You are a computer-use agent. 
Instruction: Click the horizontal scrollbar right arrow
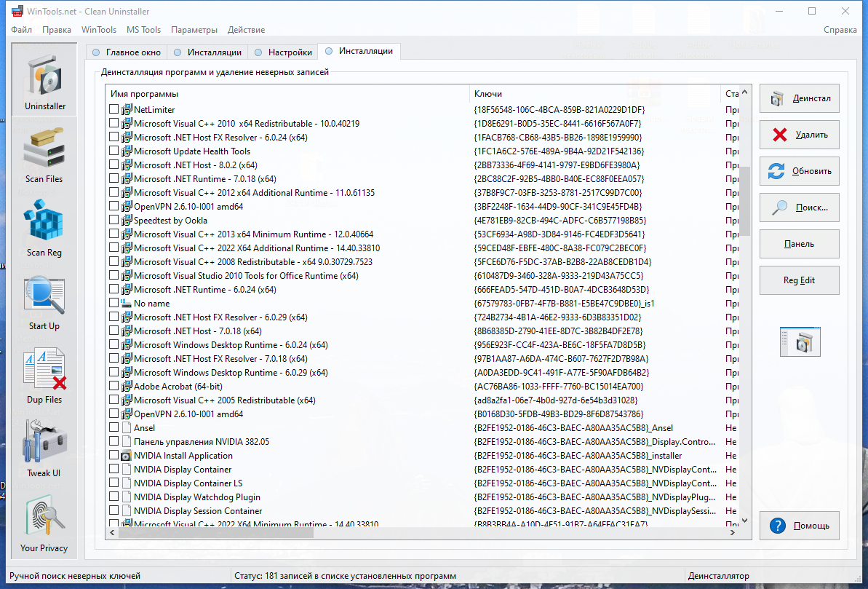pos(733,532)
